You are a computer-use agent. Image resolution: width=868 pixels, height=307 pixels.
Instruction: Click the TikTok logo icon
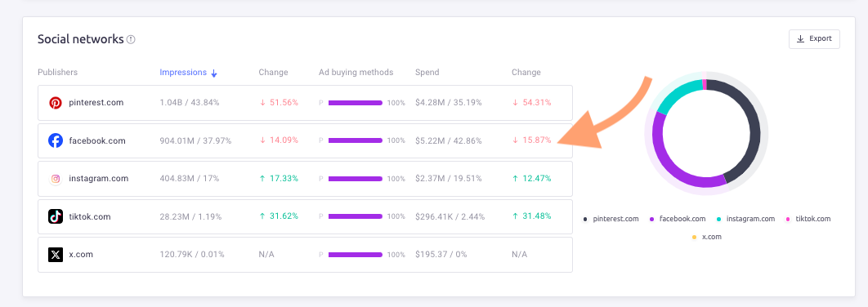coord(56,216)
